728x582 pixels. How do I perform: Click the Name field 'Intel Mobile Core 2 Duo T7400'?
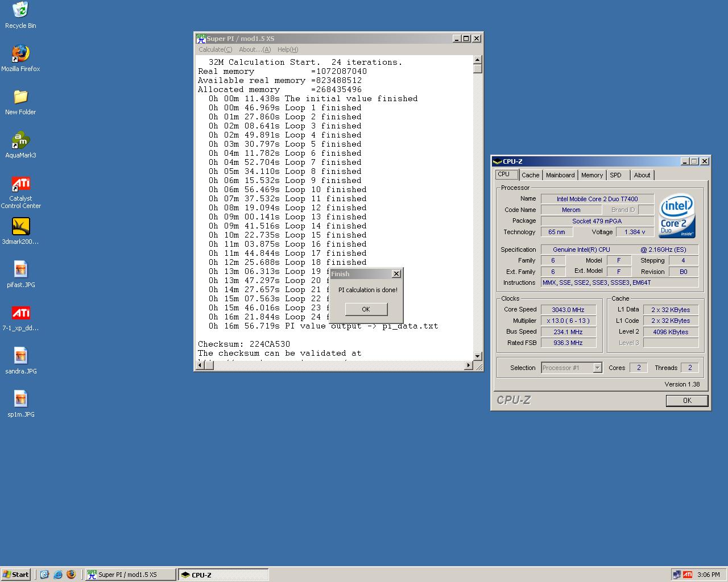pos(597,199)
